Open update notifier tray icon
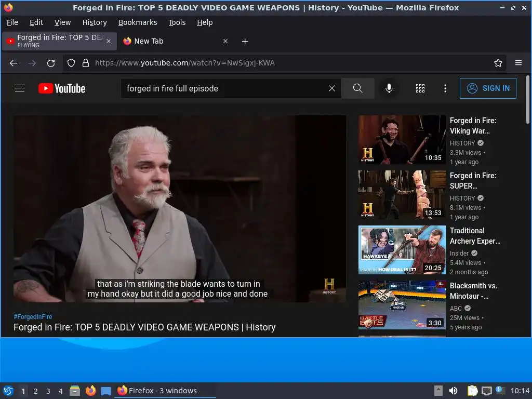 [500, 390]
